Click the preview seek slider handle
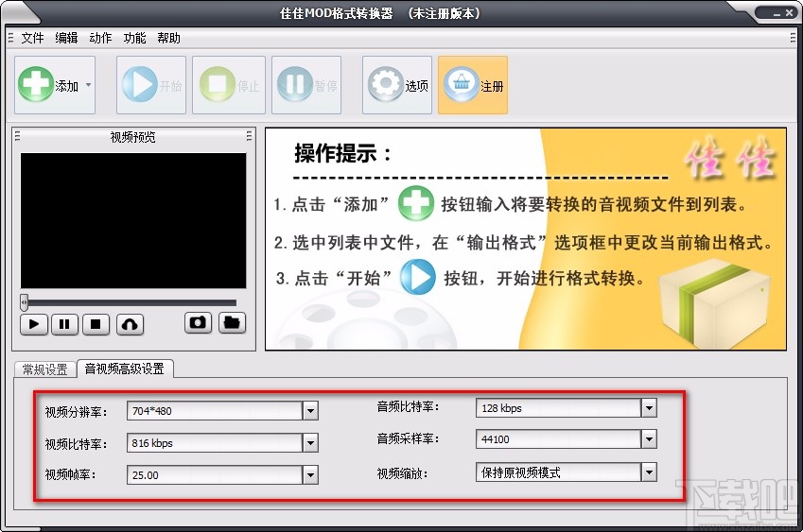The image size is (803, 532). coord(24,302)
